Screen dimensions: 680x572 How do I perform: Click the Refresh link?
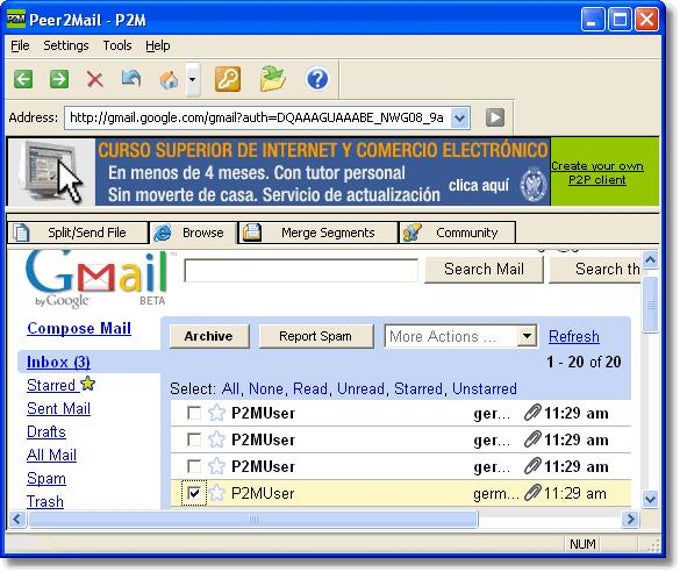[x=574, y=337]
